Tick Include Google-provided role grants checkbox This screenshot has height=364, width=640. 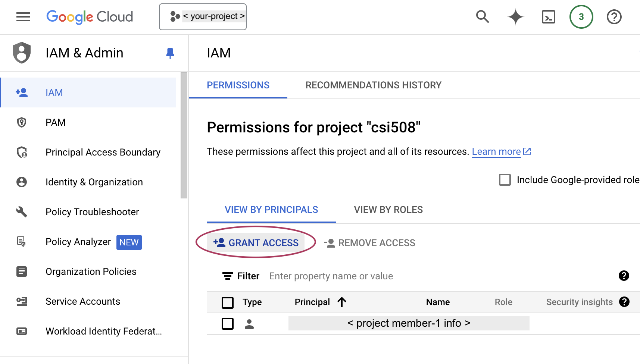pyautogui.click(x=505, y=180)
